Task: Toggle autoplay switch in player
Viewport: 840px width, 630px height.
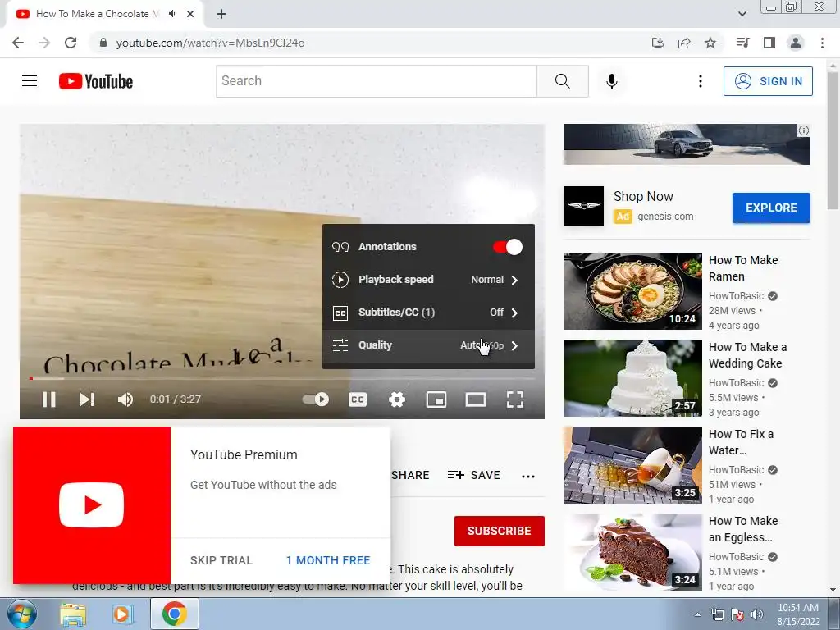Action: coord(316,399)
